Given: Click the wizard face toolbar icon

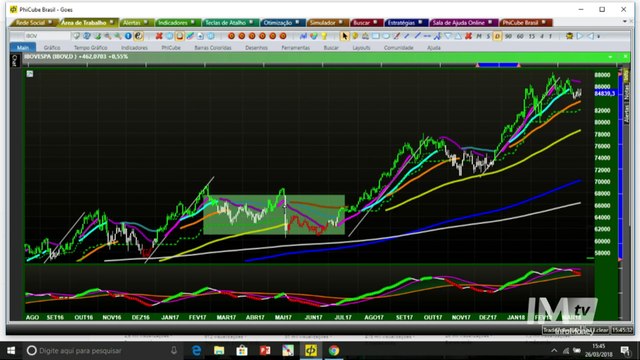Looking at the screenshot, I should click(569, 36).
